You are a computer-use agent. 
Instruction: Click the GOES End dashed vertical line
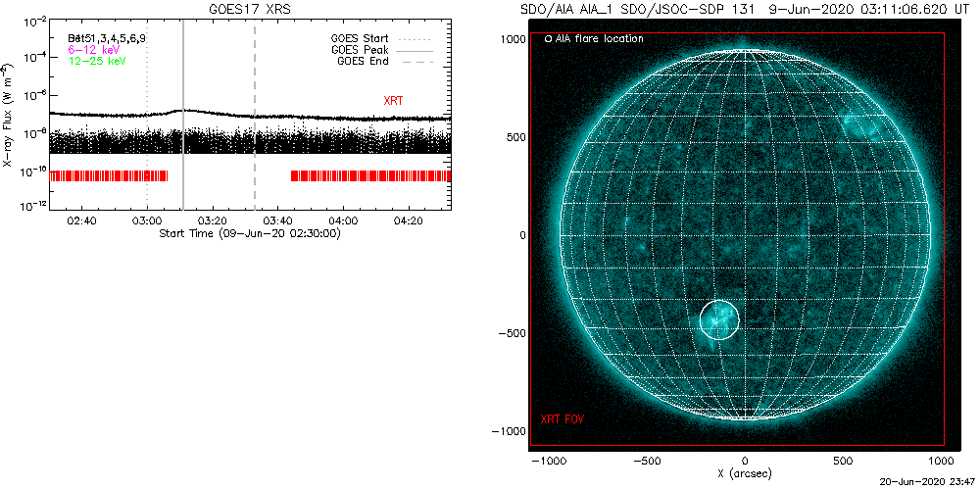pyautogui.click(x=255, y=115)
